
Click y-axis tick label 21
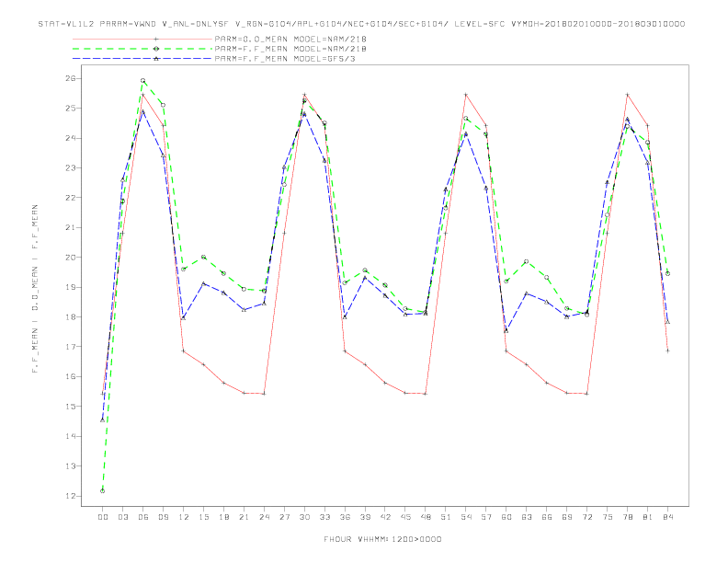click(70, 227)
